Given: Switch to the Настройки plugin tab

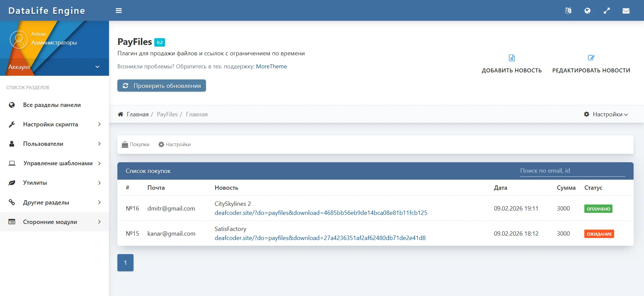Looking at the screenshot, I should click(174, 144).
